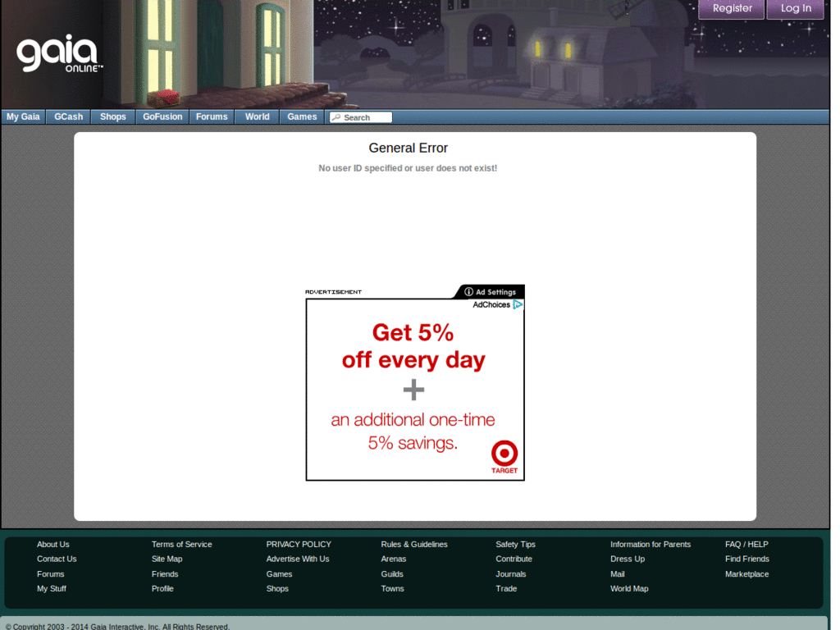Image resolution: width=840 pixels, height=630 pixels.
Task: Select the World menu item
Action: [256, 116]
